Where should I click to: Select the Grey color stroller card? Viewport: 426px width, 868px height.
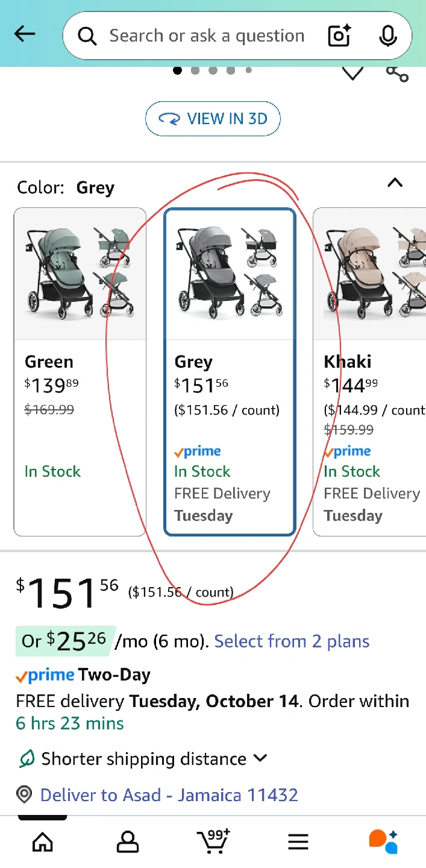pos(230,371)
